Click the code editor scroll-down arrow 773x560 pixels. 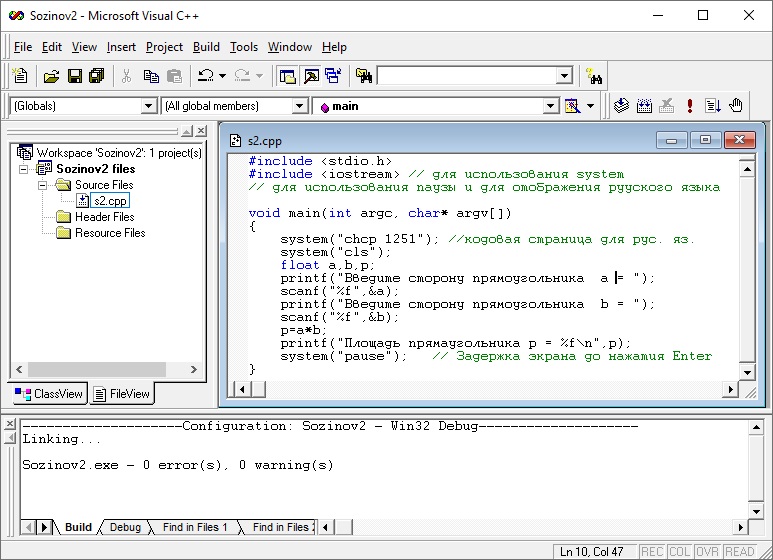747,373
